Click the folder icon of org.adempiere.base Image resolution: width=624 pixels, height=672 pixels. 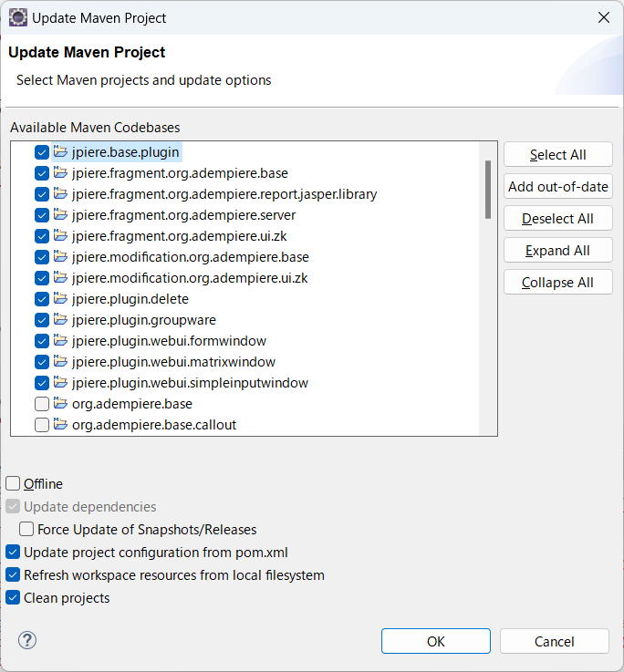point(60,404)
